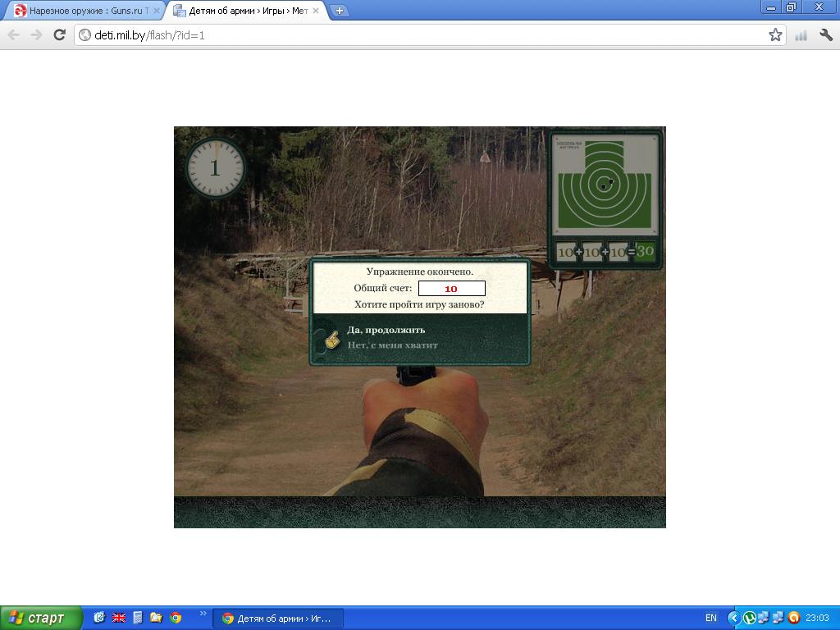
Task: Click the site info globe icon in the address bar
Action: (84, 35)
